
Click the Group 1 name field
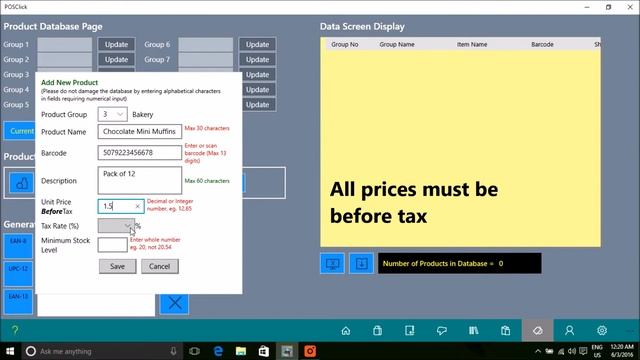(65, 44)
